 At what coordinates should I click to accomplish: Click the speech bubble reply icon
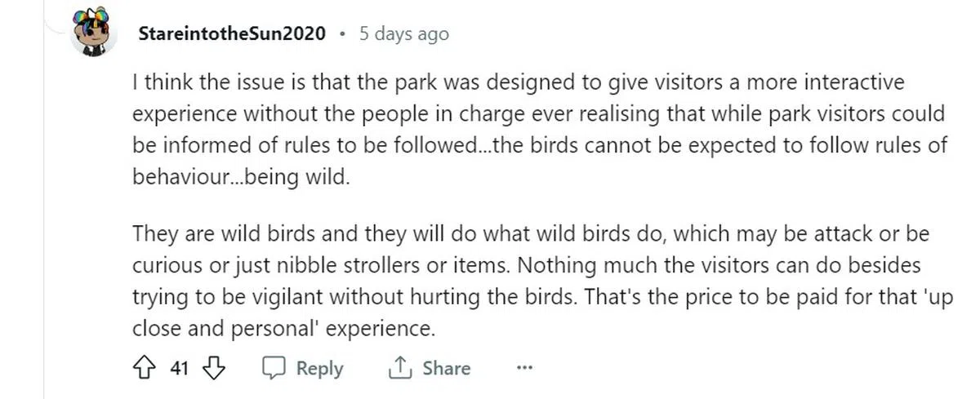273,369
